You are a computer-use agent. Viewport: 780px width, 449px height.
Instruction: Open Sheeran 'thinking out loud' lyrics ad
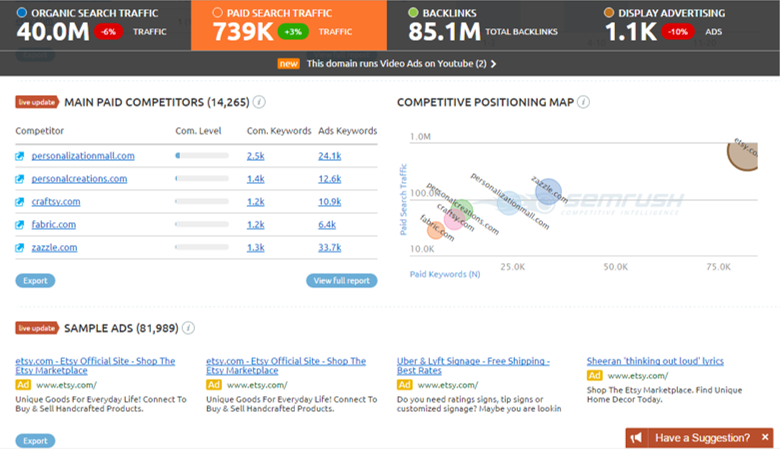coord(655,361)
